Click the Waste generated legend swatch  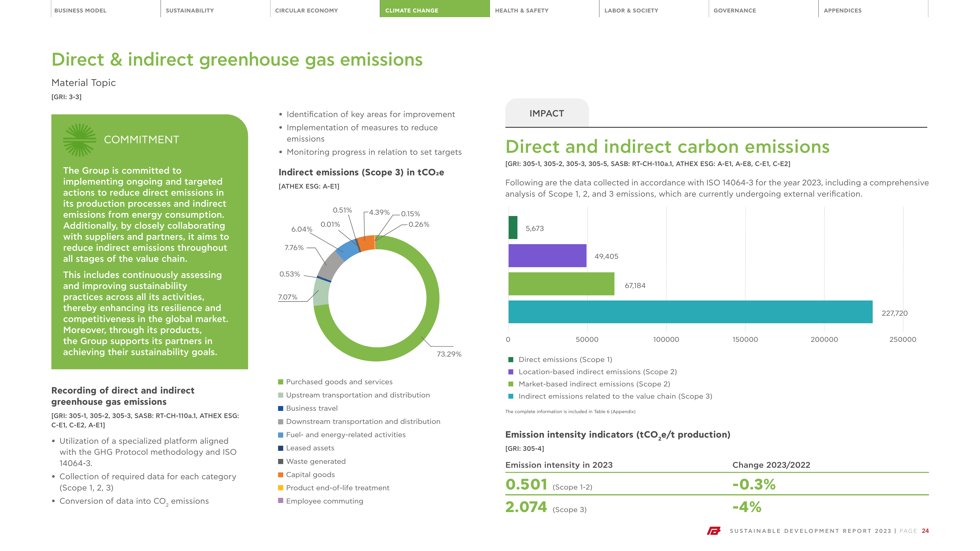pyautogui.click(x=281, y=461)
